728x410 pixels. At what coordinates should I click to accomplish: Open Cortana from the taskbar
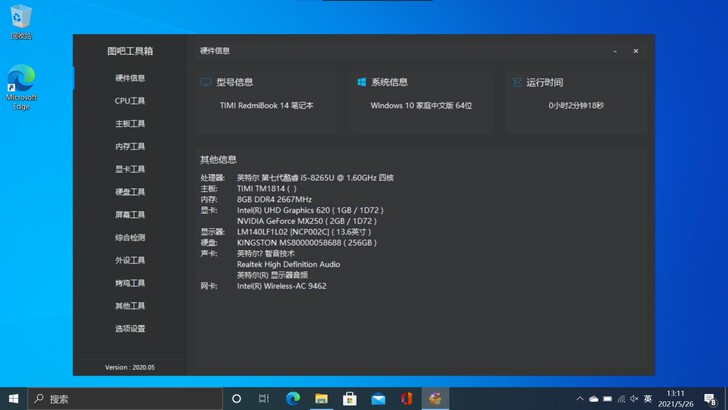click(236, 398)
